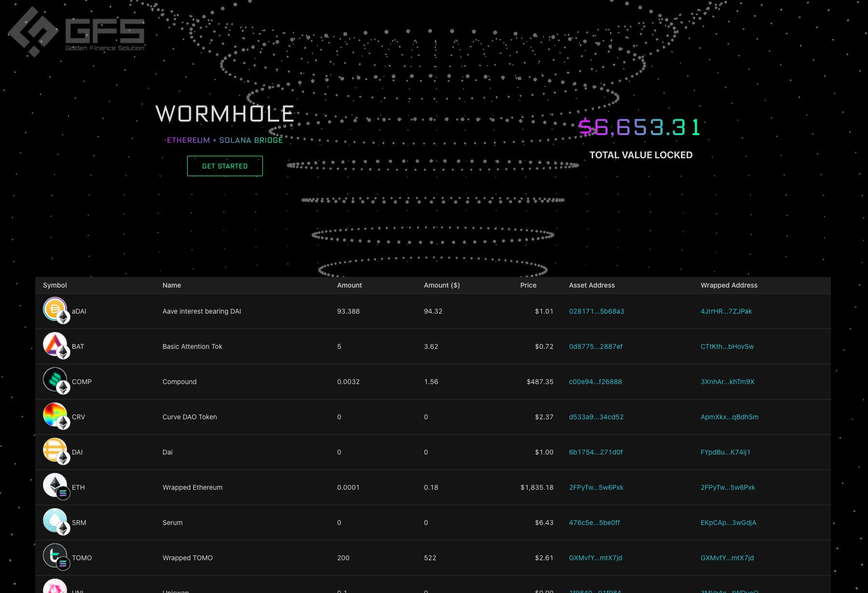
Task: Click the Wrapped TOMO name cell
Action: [188, 558]
